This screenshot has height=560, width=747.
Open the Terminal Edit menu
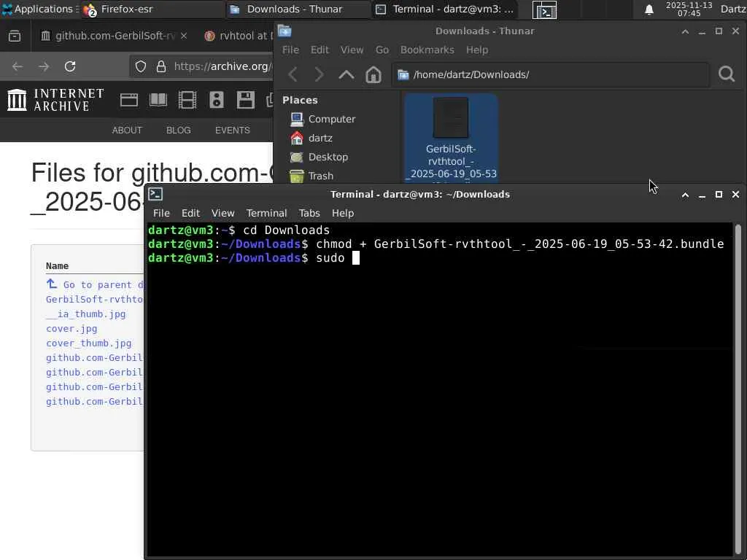[x=190, y=213]
